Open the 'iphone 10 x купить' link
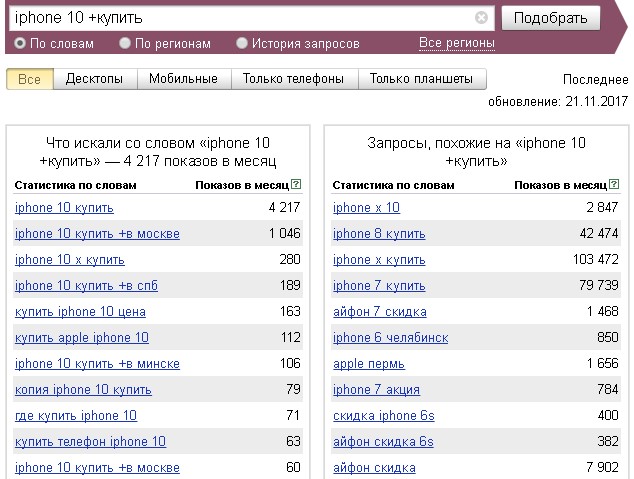 (x=70, y=260)
